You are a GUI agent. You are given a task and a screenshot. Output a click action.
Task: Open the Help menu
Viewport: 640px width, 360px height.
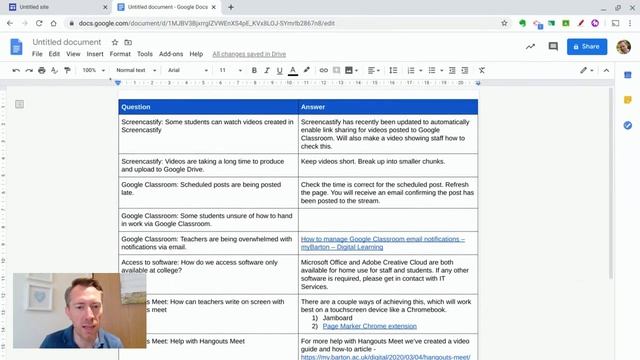(x=196, y=54)
